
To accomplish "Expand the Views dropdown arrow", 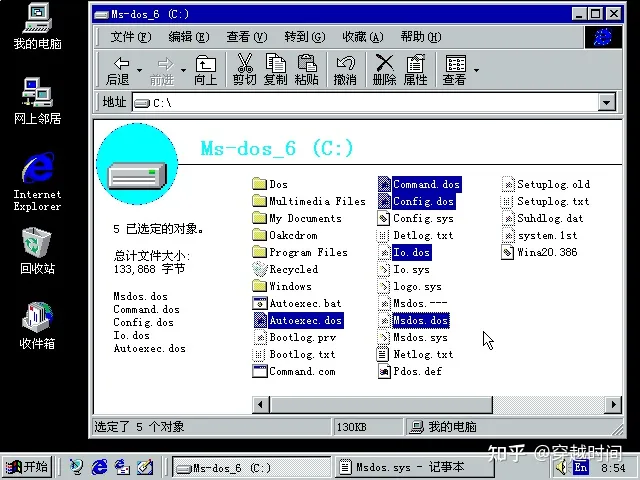I will pyautogui.click(x=476, y=70).
